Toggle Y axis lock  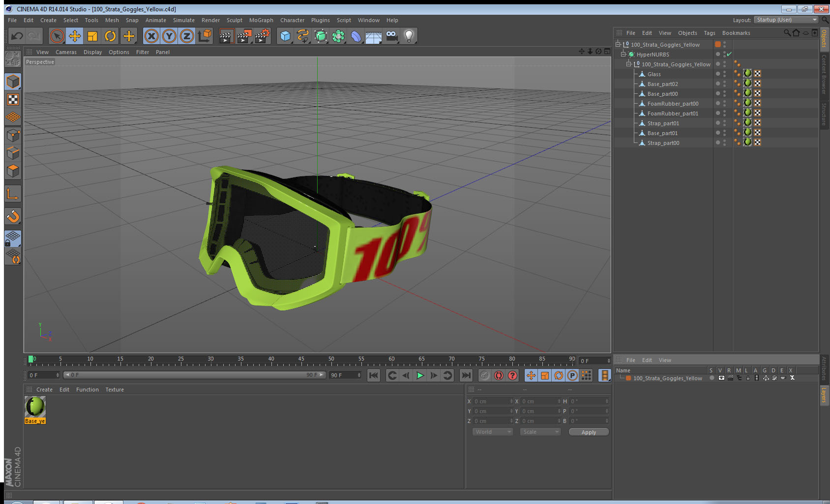coord(169,36)
